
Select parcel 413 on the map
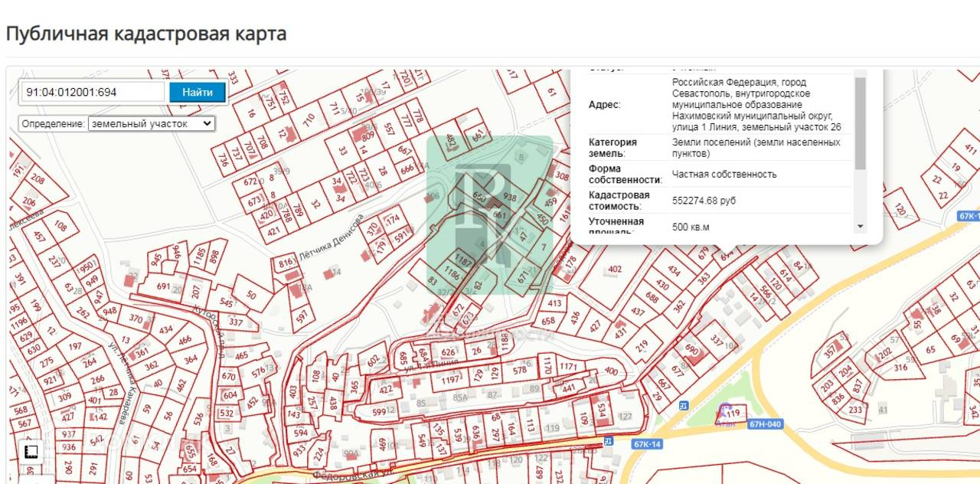point(554,303)
